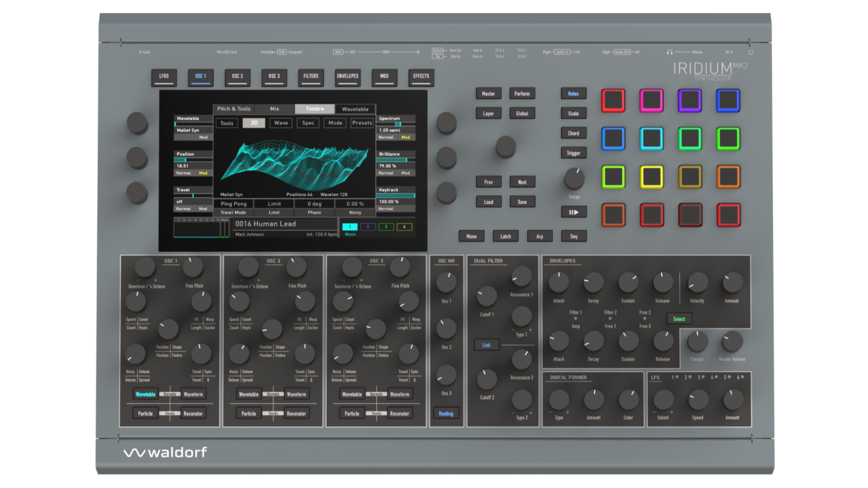868x488 pixels.
Task: Open the Wave display view
Action: pyautogui.click(x=281, y=123)
